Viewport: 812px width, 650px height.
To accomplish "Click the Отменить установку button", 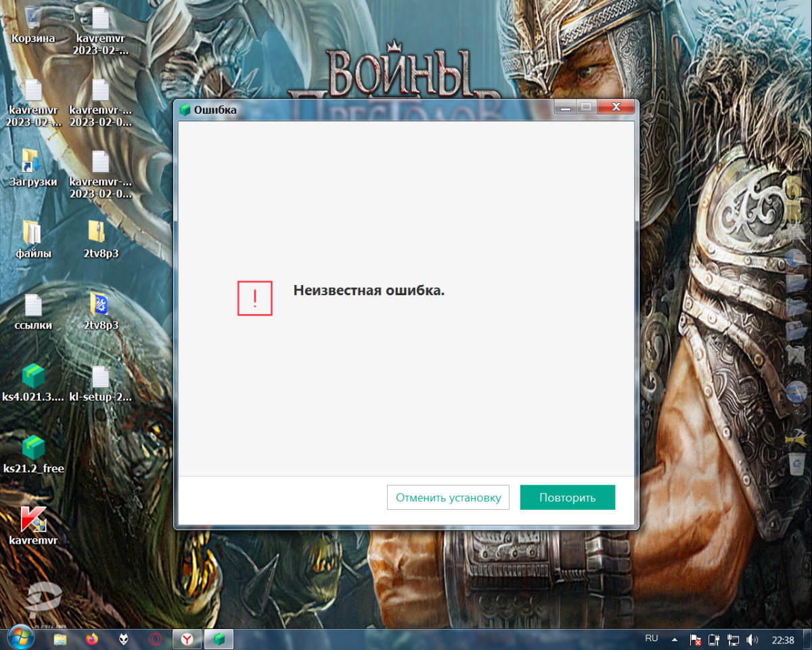I will click(x=448, y=498).
